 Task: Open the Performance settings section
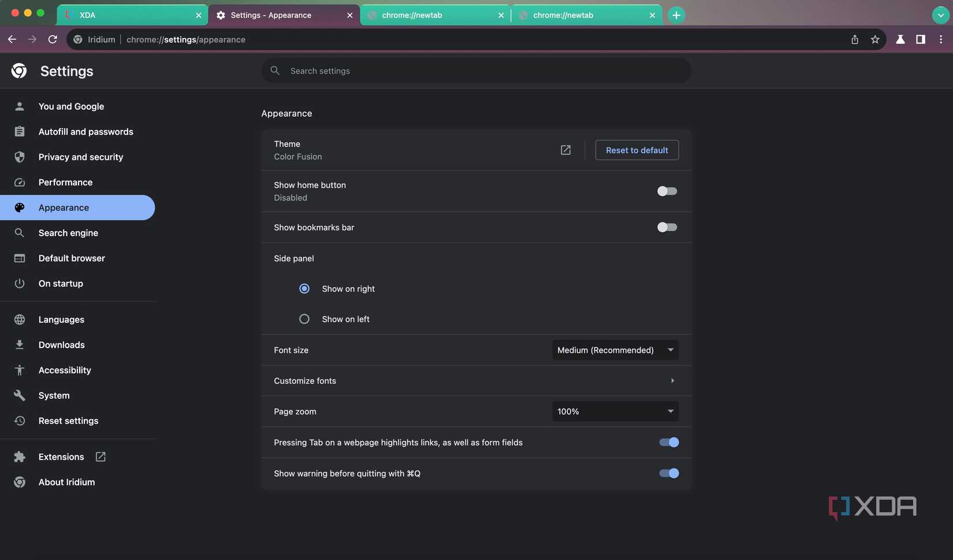(77, 182)
